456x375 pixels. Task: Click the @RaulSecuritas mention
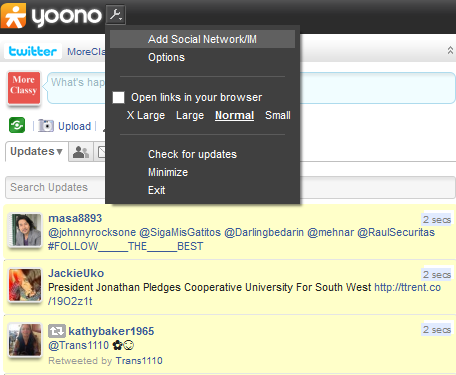[396, 232]
